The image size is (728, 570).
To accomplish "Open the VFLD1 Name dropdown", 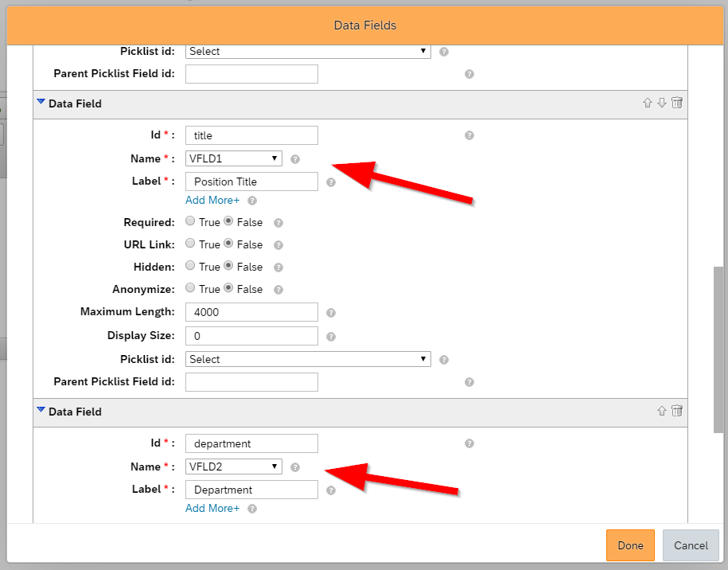I will [x=234, y=158].
